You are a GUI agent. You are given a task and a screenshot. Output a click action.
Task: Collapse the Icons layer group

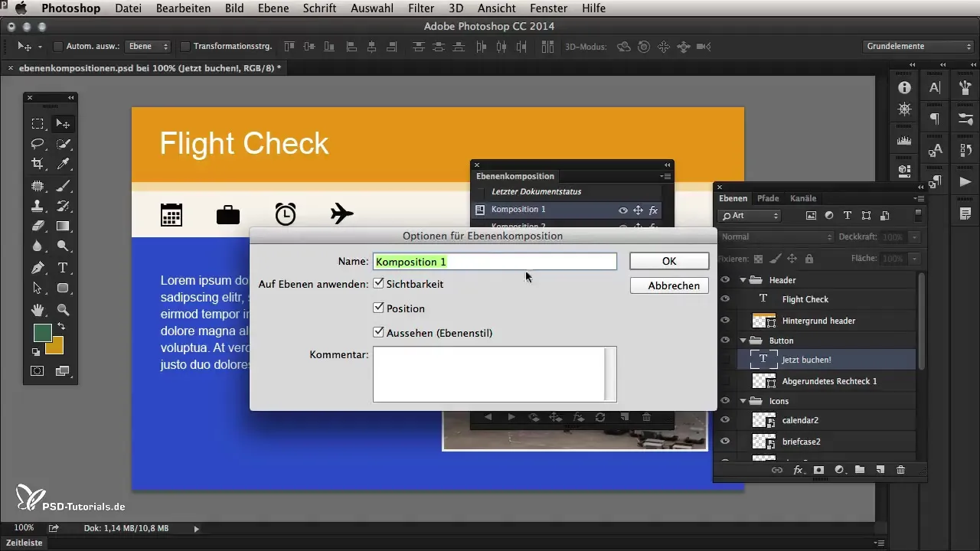(743, 401)
